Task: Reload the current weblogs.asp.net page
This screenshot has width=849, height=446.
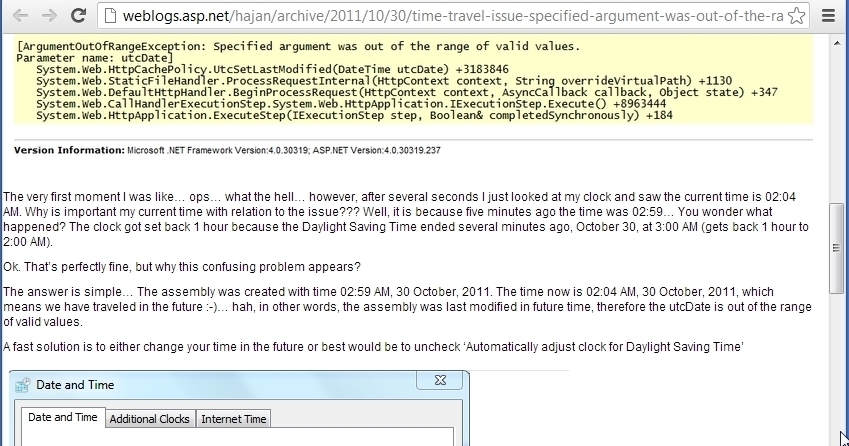Action: click(x=77, y=16)
